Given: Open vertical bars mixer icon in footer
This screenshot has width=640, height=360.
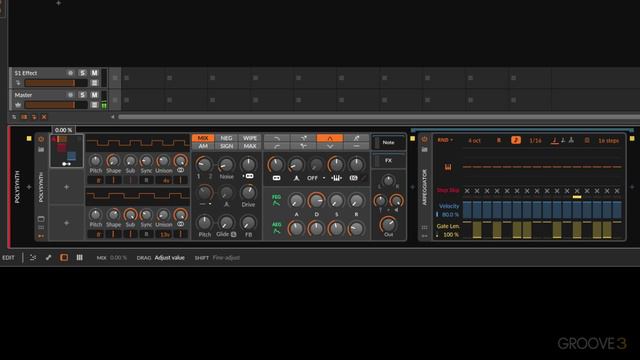Looking at the screenshot, I should pyautogui.click(x=80, y=258).
